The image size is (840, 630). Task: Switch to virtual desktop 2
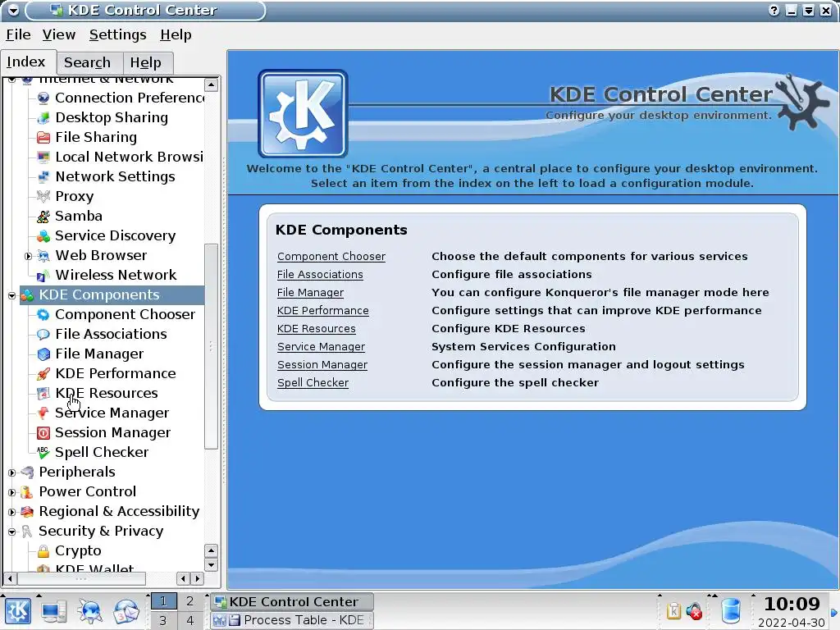pos(189,601)
